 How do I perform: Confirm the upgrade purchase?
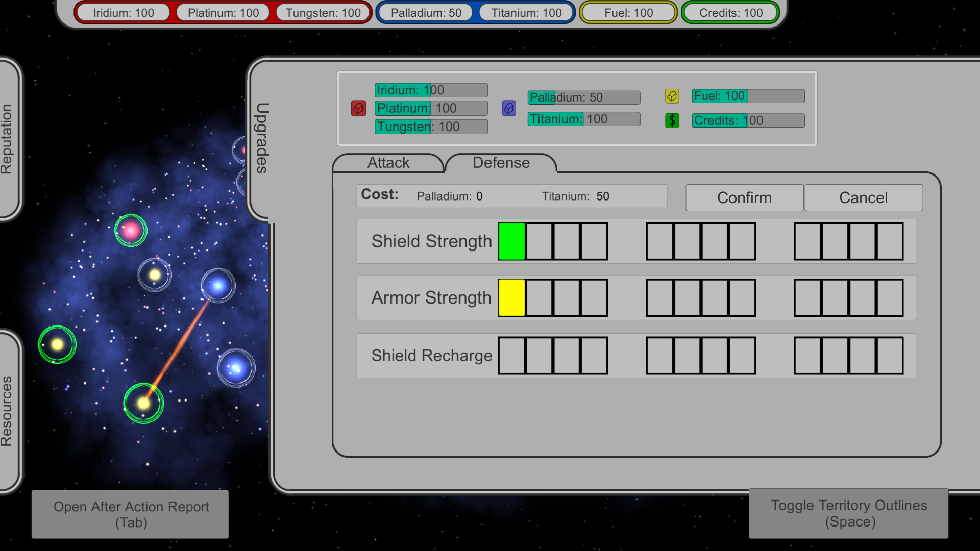tap(744, 197)
